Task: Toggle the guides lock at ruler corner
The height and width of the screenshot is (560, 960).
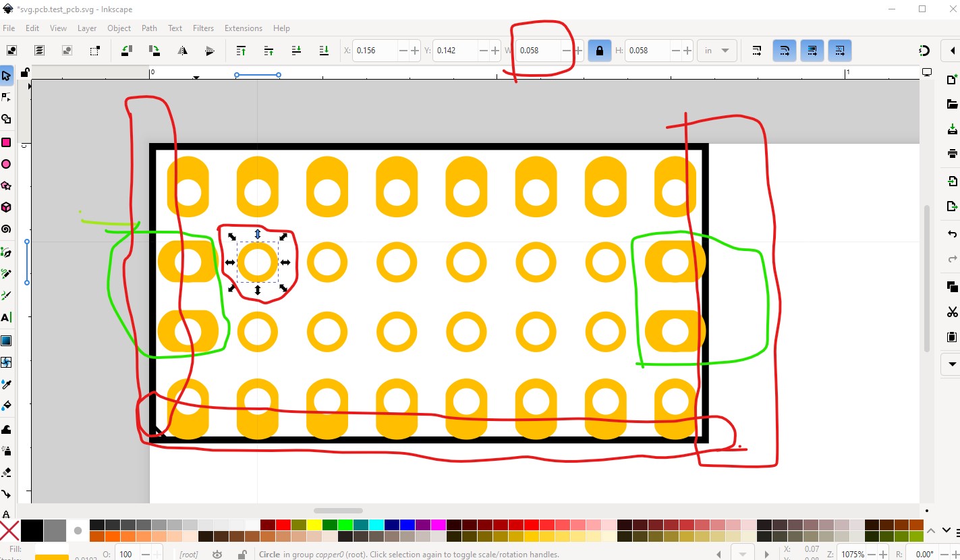Action: (24, 73)
